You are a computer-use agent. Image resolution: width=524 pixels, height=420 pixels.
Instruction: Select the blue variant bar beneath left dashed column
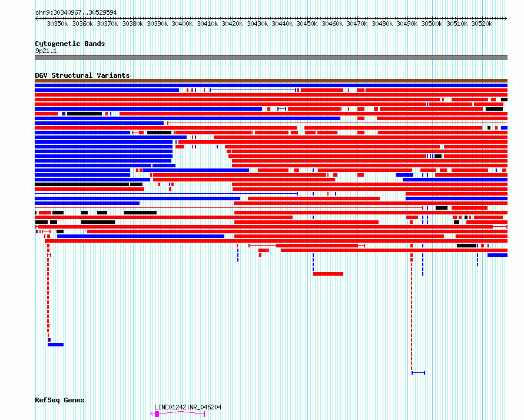[x=55, y=345]
